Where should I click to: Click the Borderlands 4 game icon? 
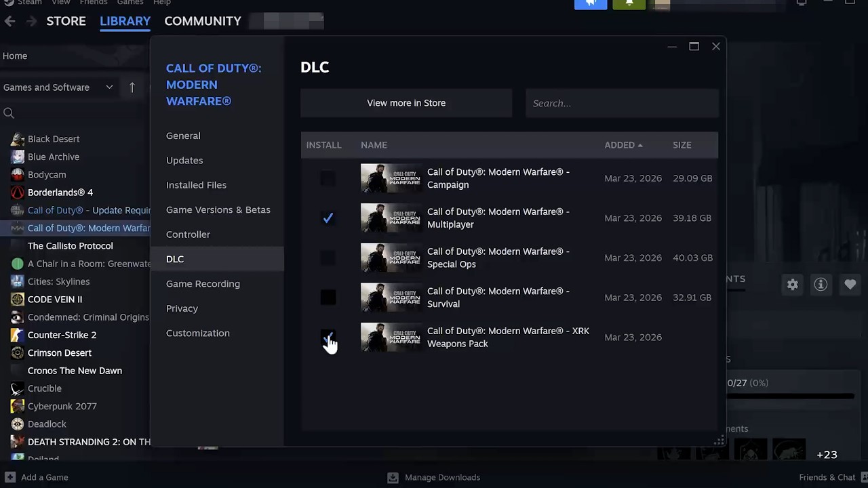pos(18,192)
